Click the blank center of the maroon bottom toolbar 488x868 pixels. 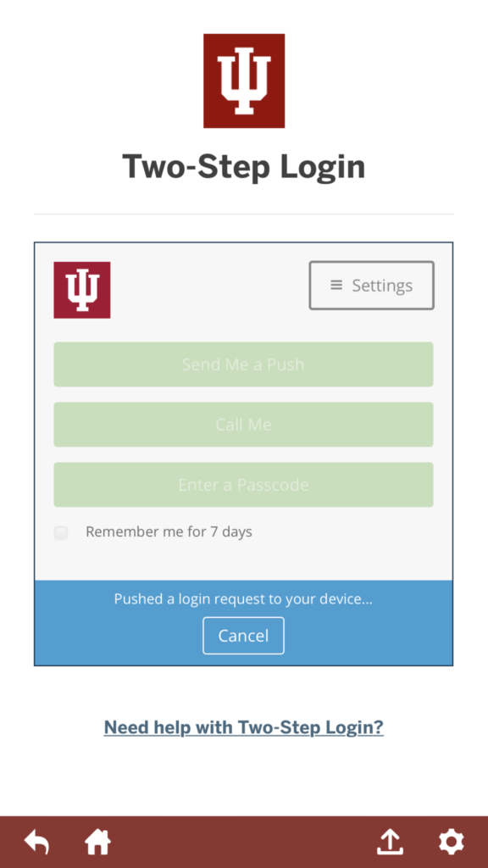[243, 842]
